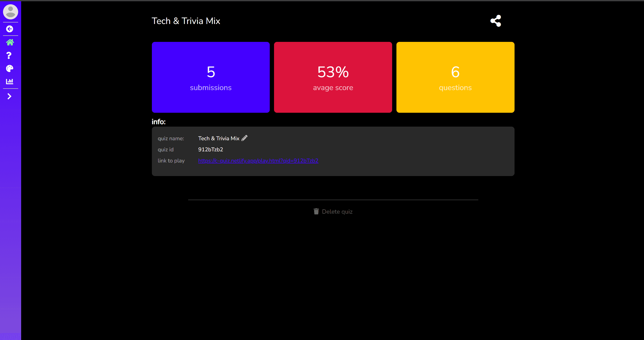Click the 'info:' section label
644x340 pixels.
159,122
